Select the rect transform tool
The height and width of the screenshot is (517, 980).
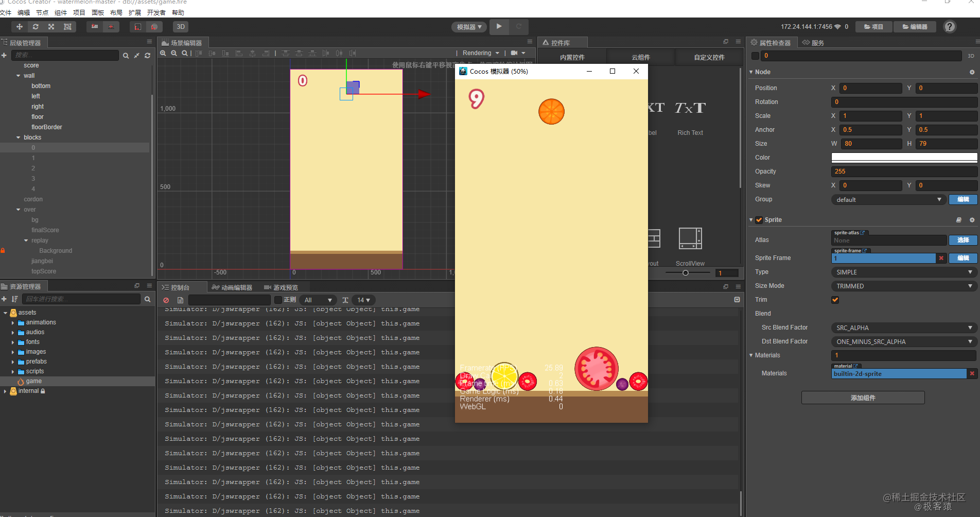(x=67, y=27)
